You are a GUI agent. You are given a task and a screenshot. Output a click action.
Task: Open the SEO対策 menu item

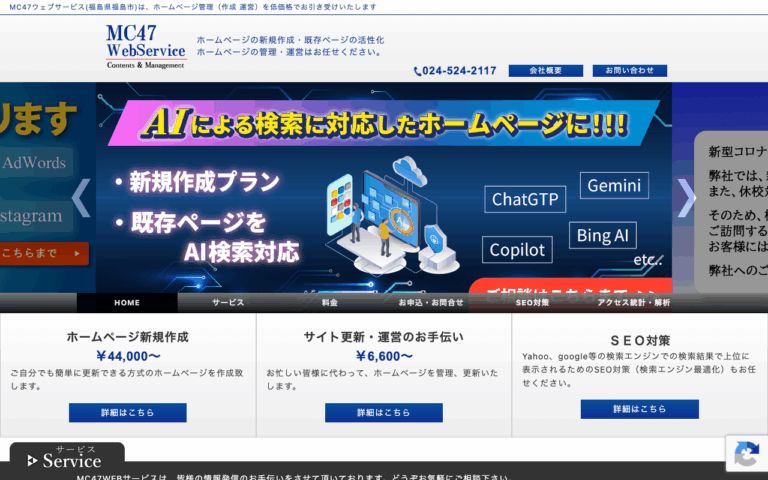pos(532,303)
